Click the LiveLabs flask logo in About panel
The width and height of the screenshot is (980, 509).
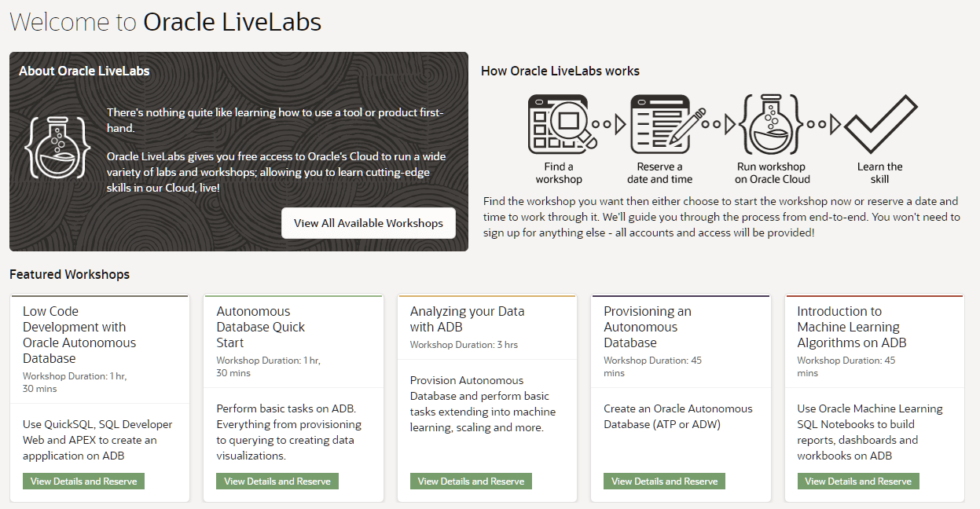tap(58, 149)
